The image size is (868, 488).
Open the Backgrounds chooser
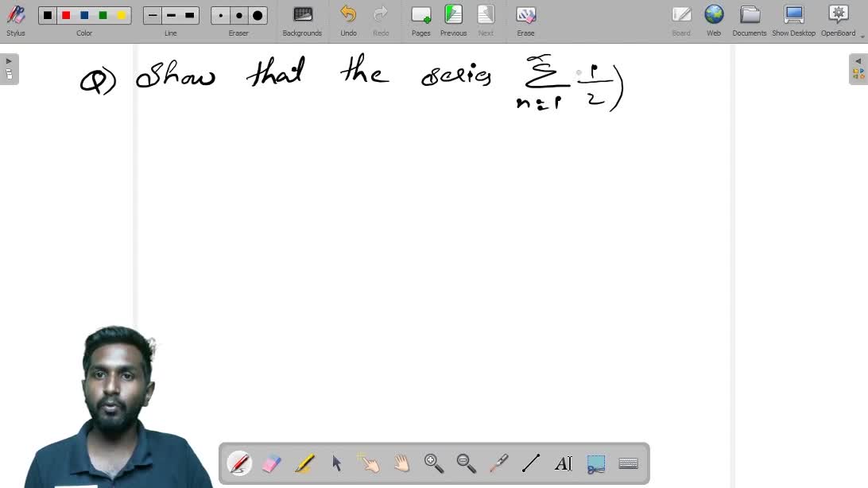(302, 21)
